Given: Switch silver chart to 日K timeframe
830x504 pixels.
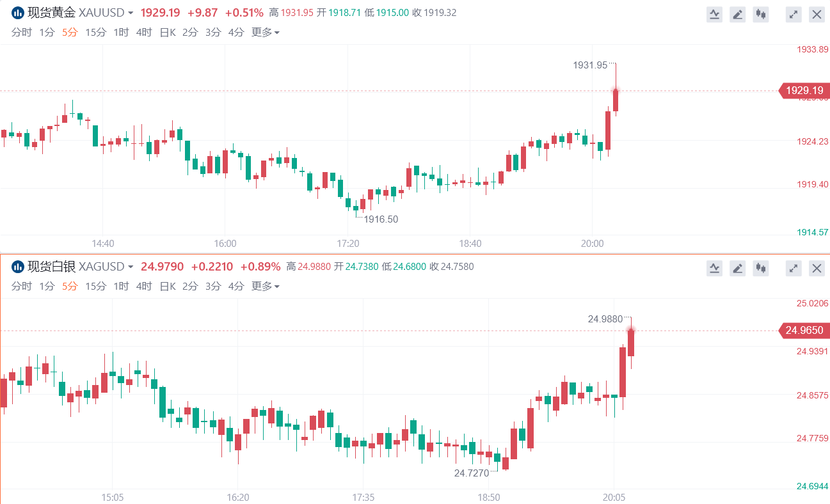Looking at the screenshot, I should pyautogui.click(x=167, y=287).
